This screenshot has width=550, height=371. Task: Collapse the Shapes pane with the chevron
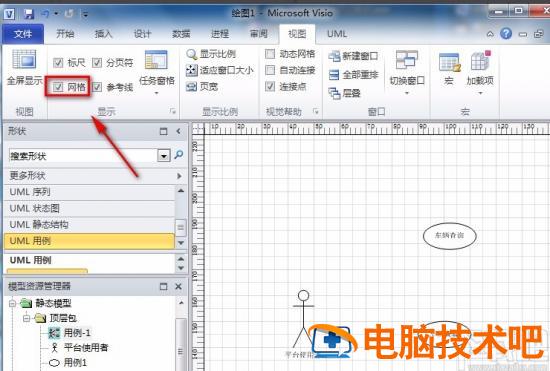[179, 131]
